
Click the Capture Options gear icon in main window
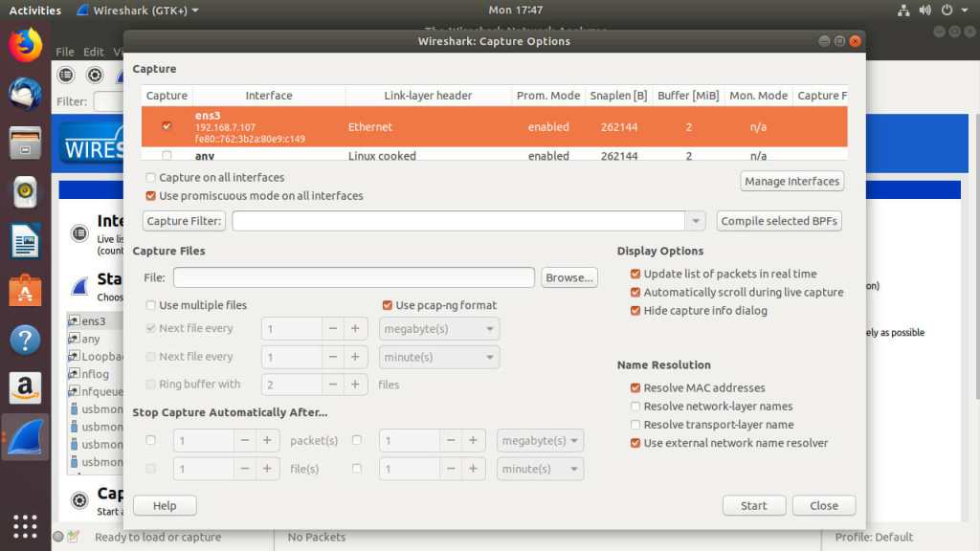[79, 499]
